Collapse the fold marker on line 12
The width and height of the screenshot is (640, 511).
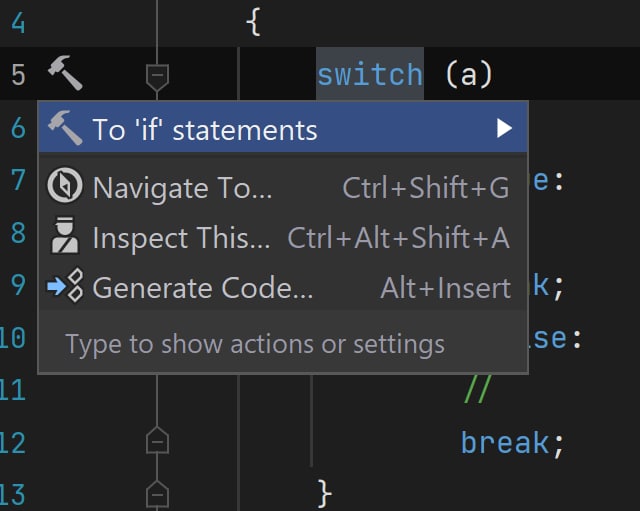[x=157, y=440]
